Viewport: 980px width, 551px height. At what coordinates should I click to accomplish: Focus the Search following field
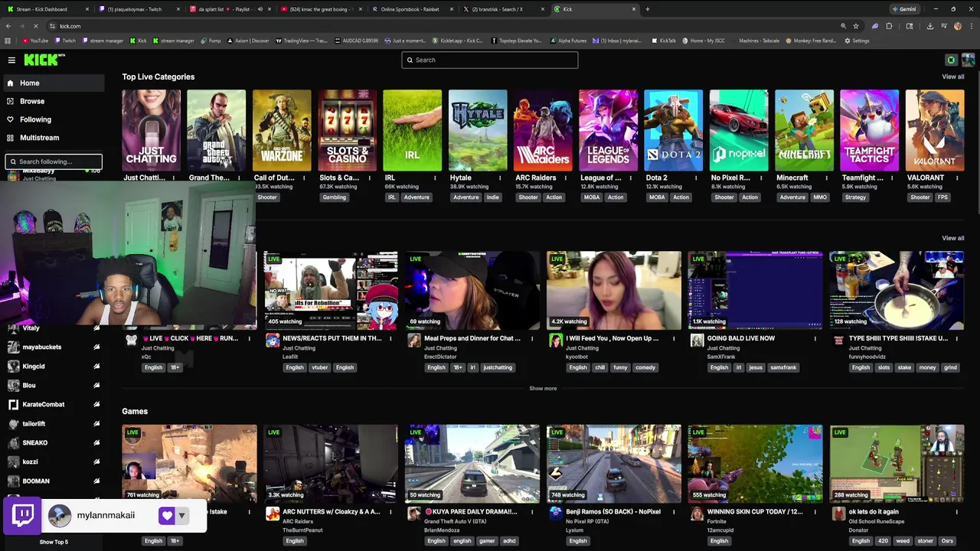(54, 161)
